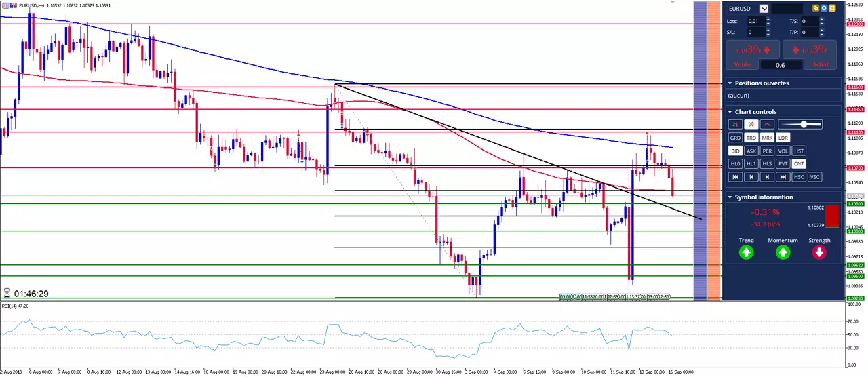Jump chart to the latest bar
Screen dimensions: 868x377
(783, 177)
